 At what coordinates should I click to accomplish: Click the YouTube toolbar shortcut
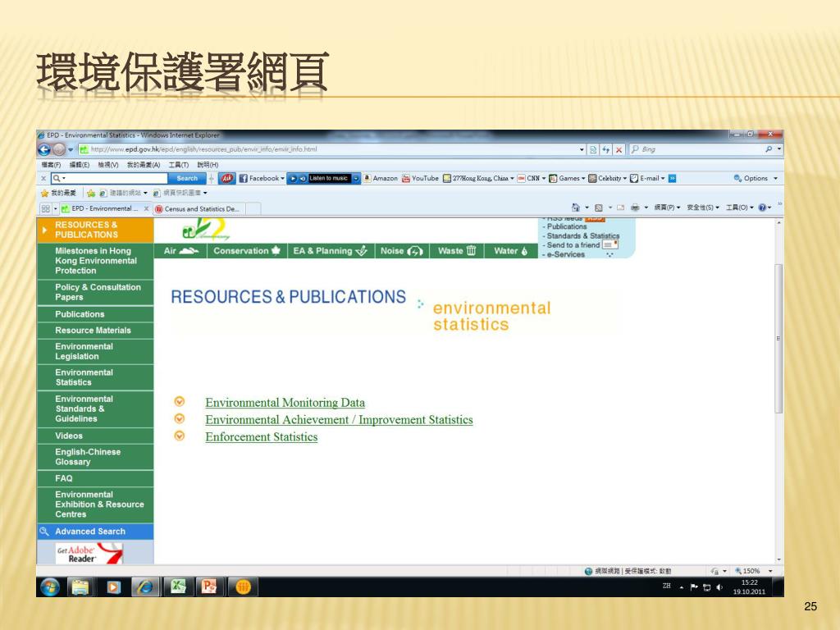(x=420, y=178)
